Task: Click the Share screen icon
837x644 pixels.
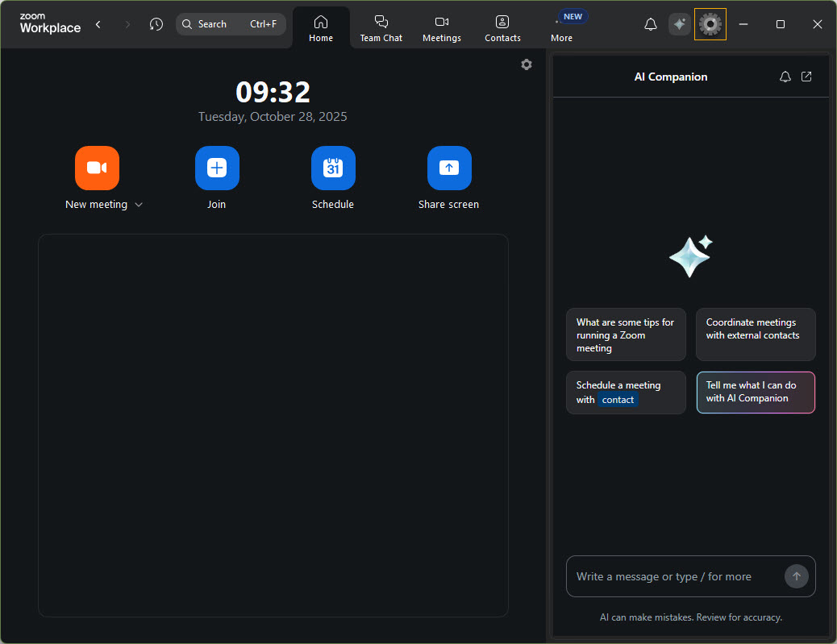Action: tap(449, 168)
